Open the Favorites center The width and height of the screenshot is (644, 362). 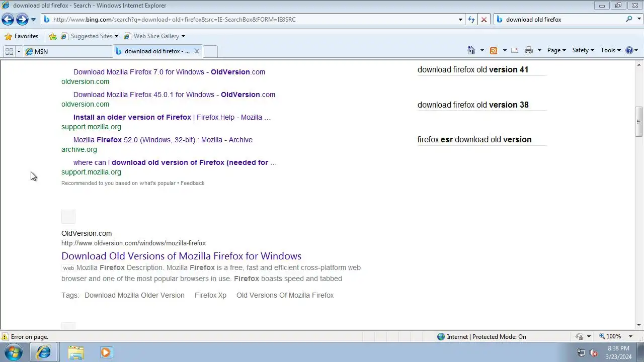21,36
